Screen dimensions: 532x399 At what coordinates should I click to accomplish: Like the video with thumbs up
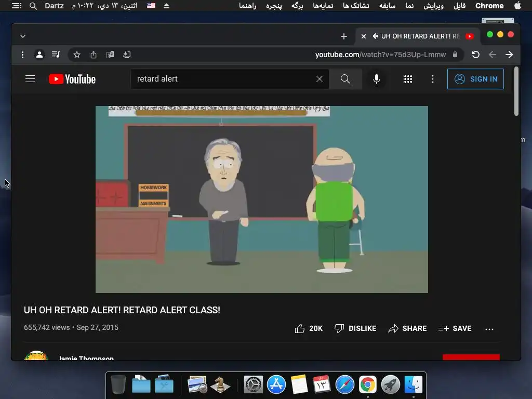[309, 328]
